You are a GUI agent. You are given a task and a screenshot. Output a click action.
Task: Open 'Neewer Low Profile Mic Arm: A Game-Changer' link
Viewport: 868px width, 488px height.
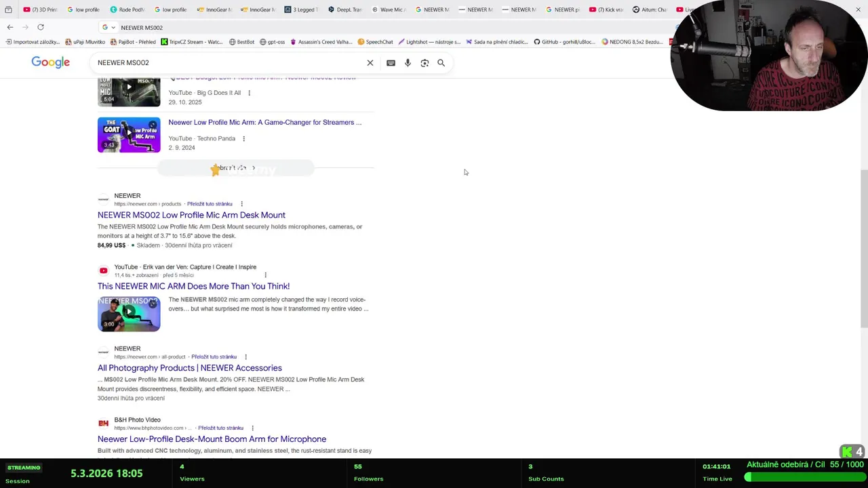264,123
